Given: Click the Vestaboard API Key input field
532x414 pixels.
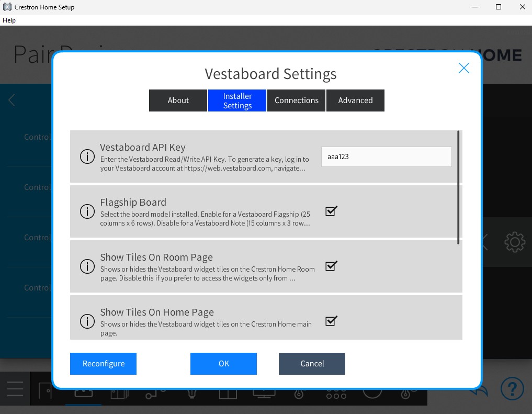Looking at the screenshot, I should (x=387, y=157).
